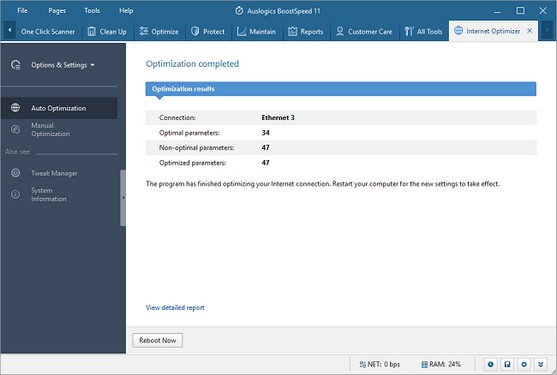Collapse the sidebar using the handle

(123, 198)
